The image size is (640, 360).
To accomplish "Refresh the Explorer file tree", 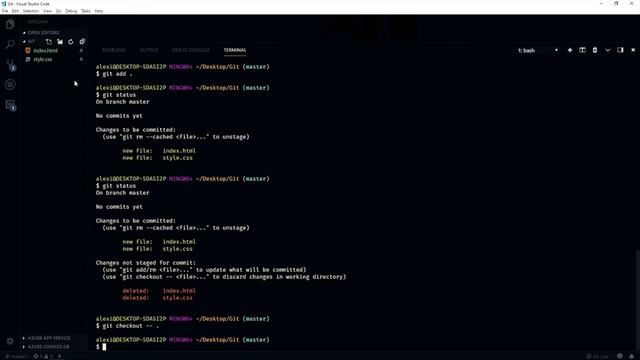I will 71,42.
